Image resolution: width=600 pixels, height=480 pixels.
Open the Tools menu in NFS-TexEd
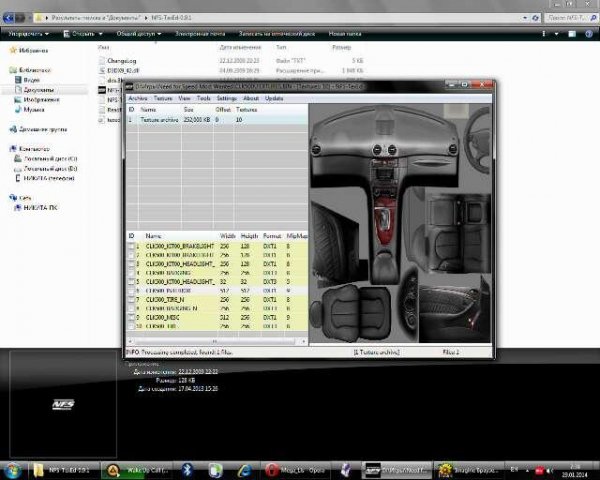pos(204,98)
